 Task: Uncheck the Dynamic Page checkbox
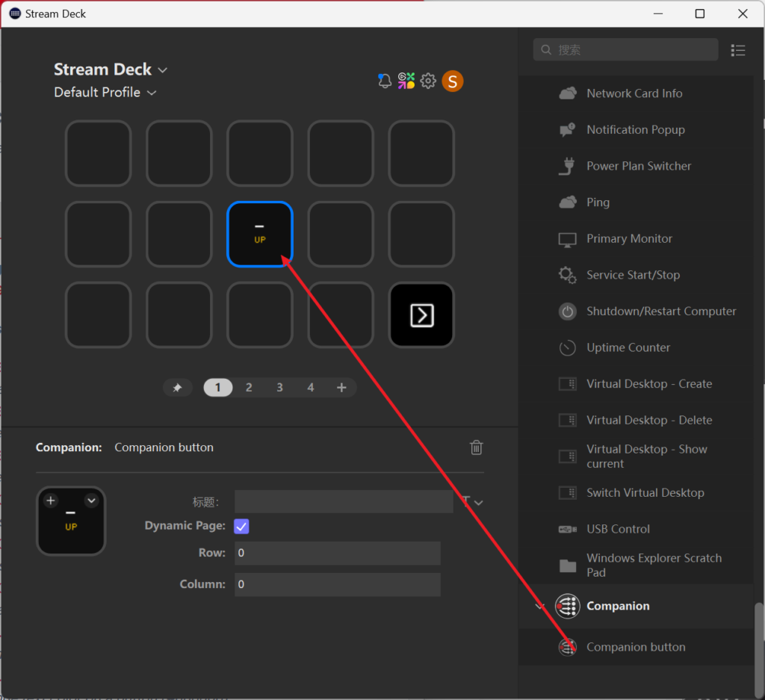(241, 526)
